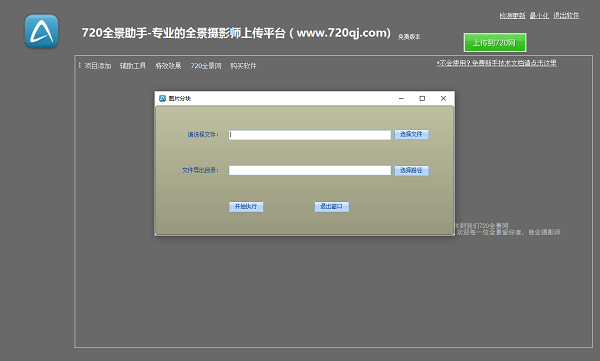
Task: Click the green 上传到720网 button
Action: [x=495, y=42]
